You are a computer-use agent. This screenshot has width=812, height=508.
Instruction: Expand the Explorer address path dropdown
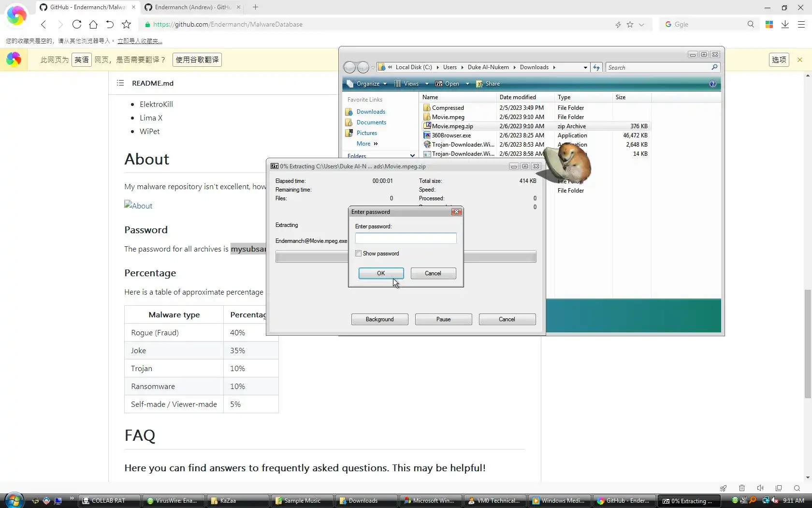pos(585,68)
